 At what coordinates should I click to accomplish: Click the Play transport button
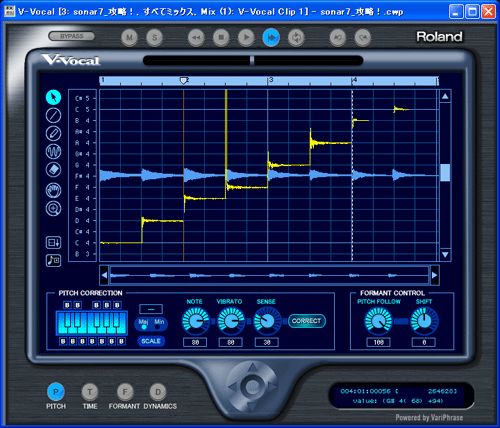click(246, 37)
